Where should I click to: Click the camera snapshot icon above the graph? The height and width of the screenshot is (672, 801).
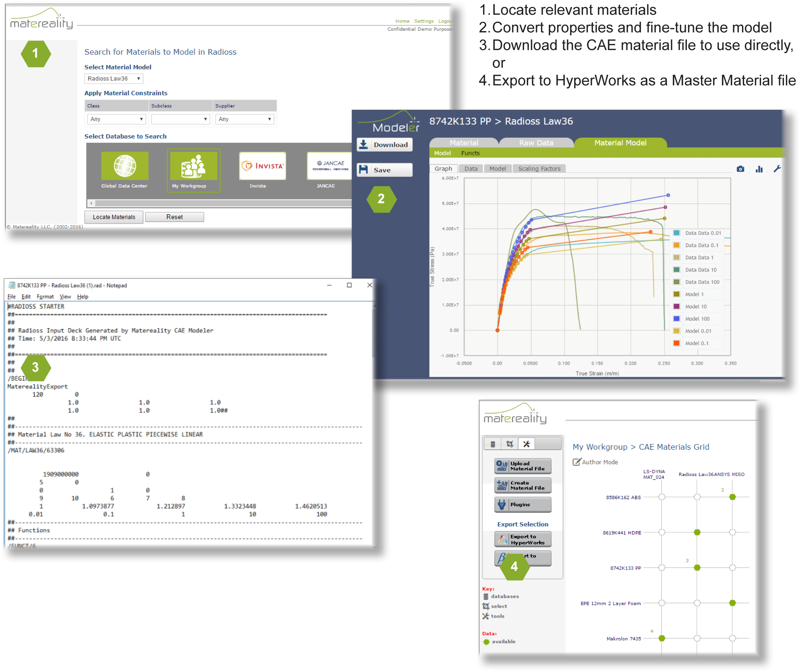tap(740, 169)
